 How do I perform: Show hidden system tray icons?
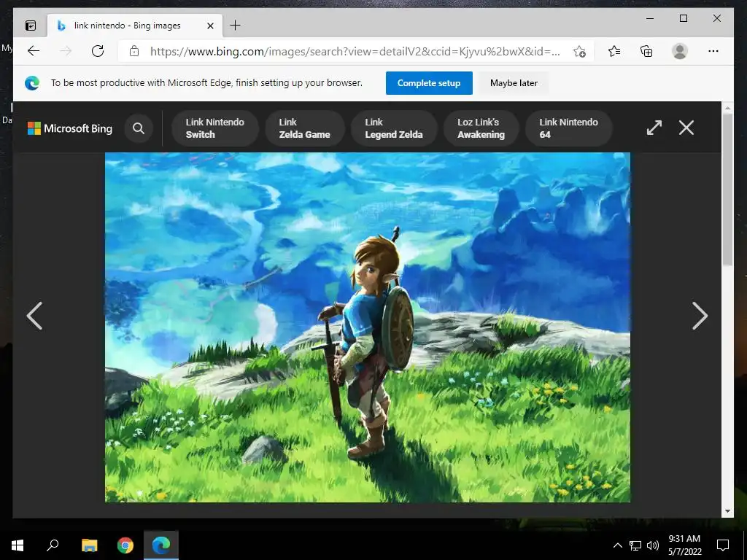click(617, 545)
